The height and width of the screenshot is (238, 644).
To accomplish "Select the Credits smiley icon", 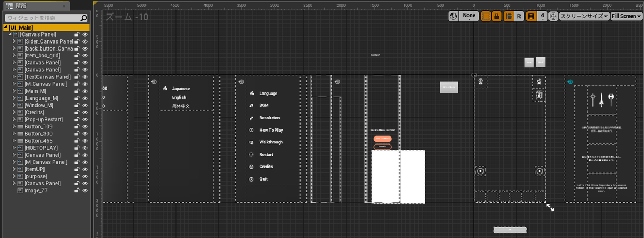I will pos(251,167).
